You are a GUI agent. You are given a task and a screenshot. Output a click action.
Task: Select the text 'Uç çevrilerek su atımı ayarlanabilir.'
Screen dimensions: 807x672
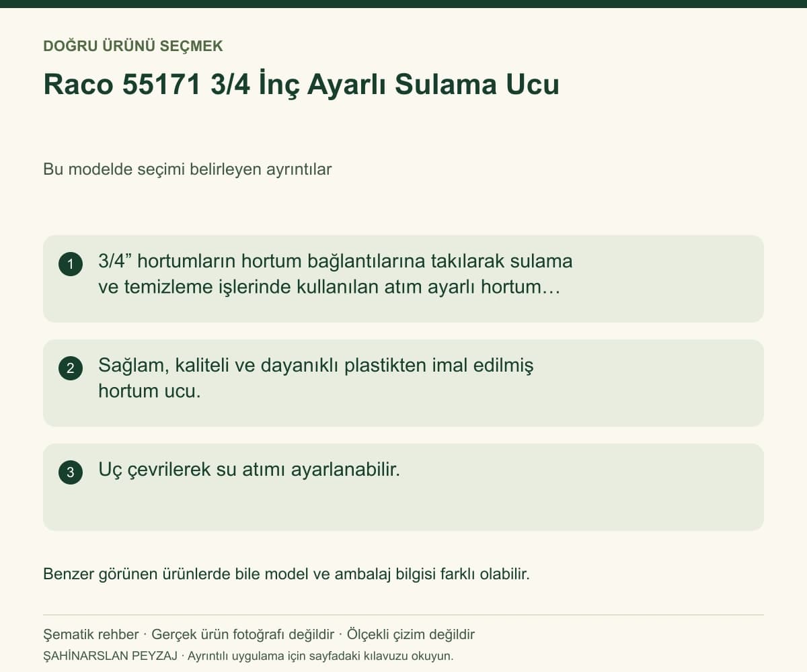(249, 469)
